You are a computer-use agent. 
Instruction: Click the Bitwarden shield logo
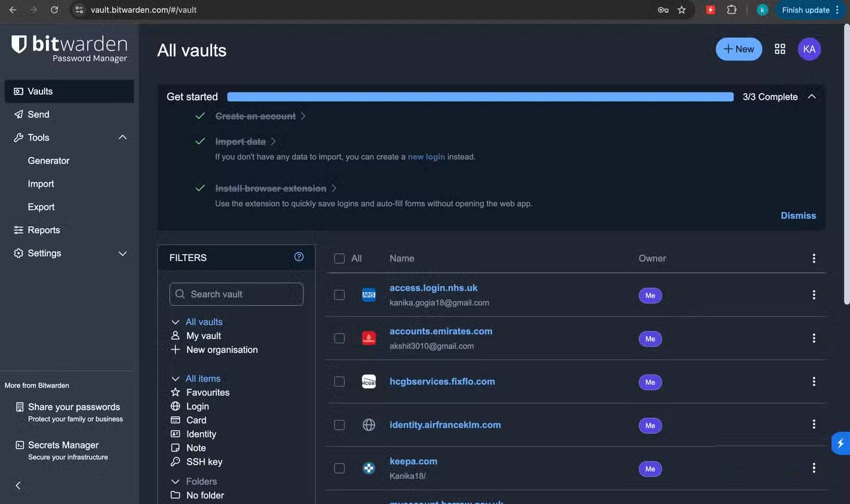19,44
